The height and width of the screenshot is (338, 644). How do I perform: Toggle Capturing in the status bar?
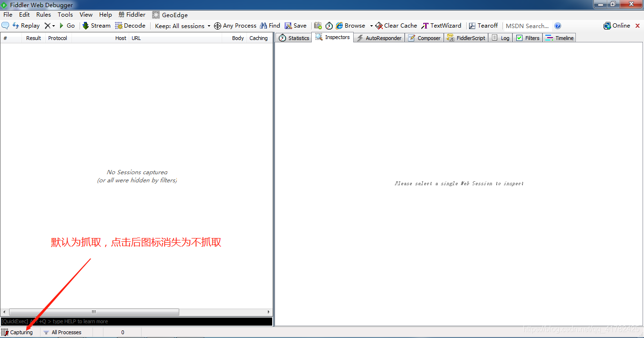[x=18, y=332]
